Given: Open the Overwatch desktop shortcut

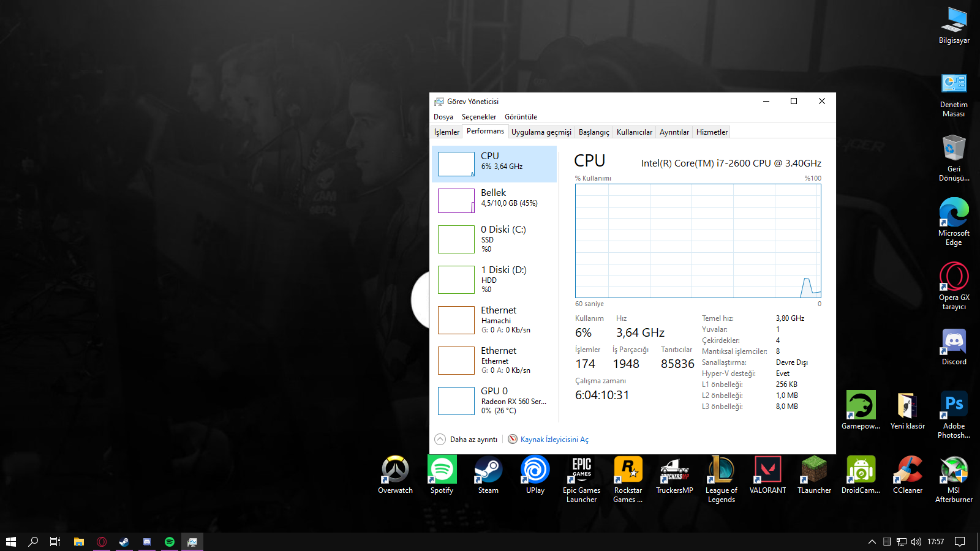Looking at the screenshot, I should 395,474.
